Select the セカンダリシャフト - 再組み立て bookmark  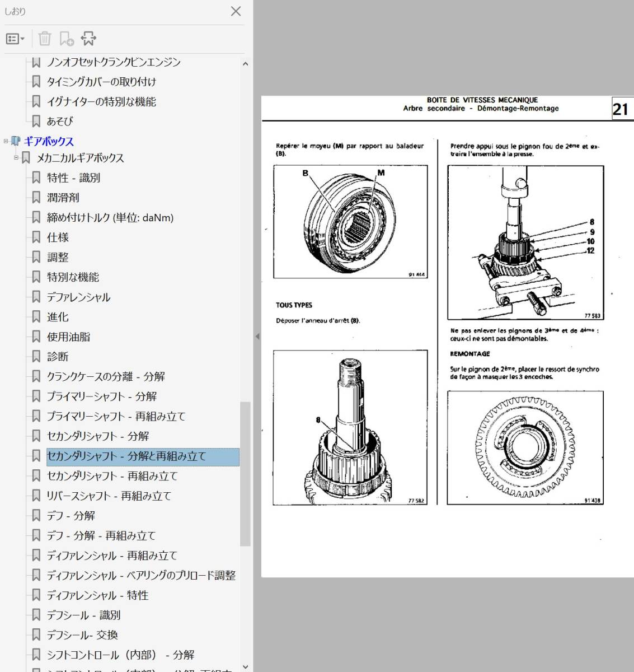click(112, 476)
